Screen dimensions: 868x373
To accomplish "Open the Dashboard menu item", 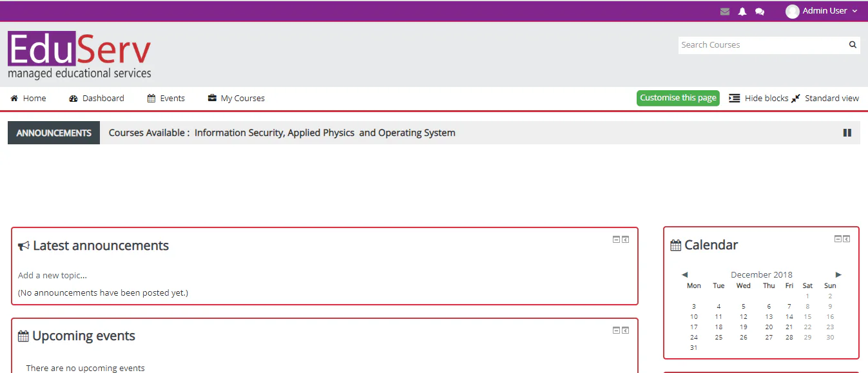I will [97, 99].
